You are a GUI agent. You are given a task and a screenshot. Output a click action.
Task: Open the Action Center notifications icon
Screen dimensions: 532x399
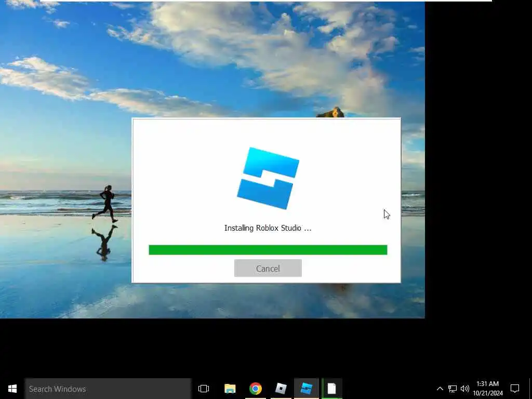point(515,389)
